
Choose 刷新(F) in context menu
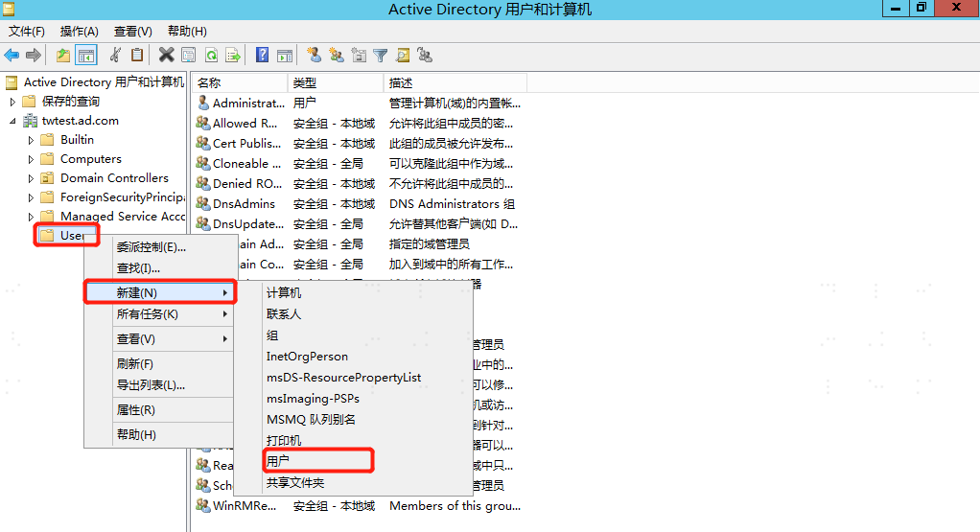159,364
